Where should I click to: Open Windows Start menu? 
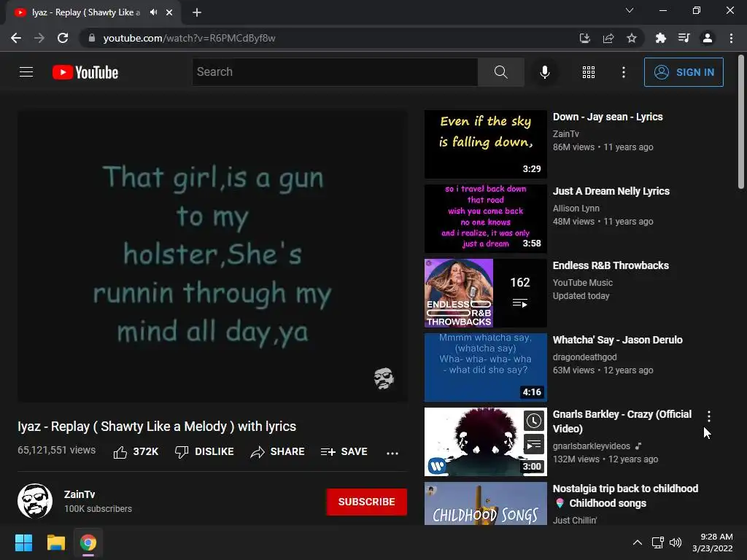(23, 542)
